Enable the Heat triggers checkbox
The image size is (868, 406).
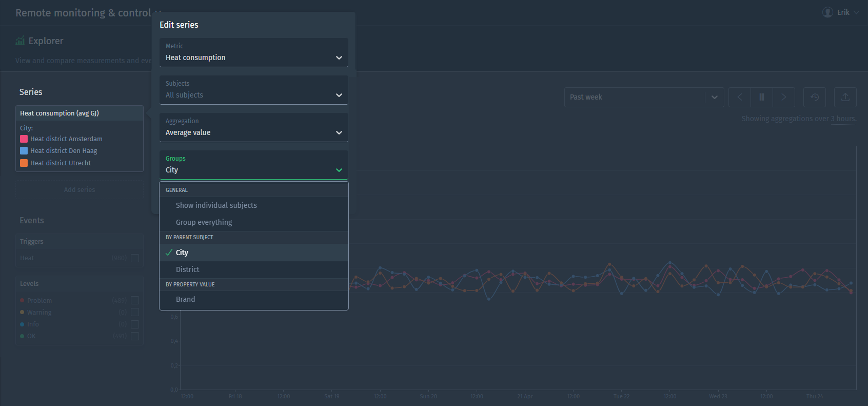pos(135,258)
